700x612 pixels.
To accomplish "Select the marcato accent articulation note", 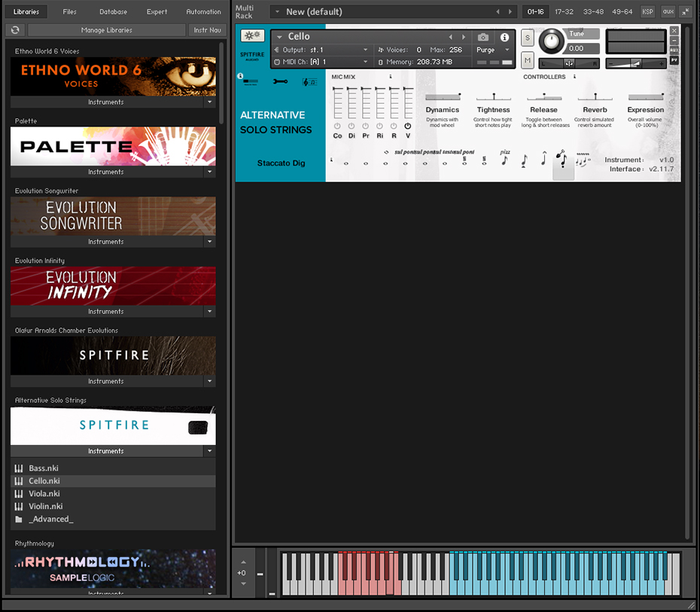I will coord(543,159).
